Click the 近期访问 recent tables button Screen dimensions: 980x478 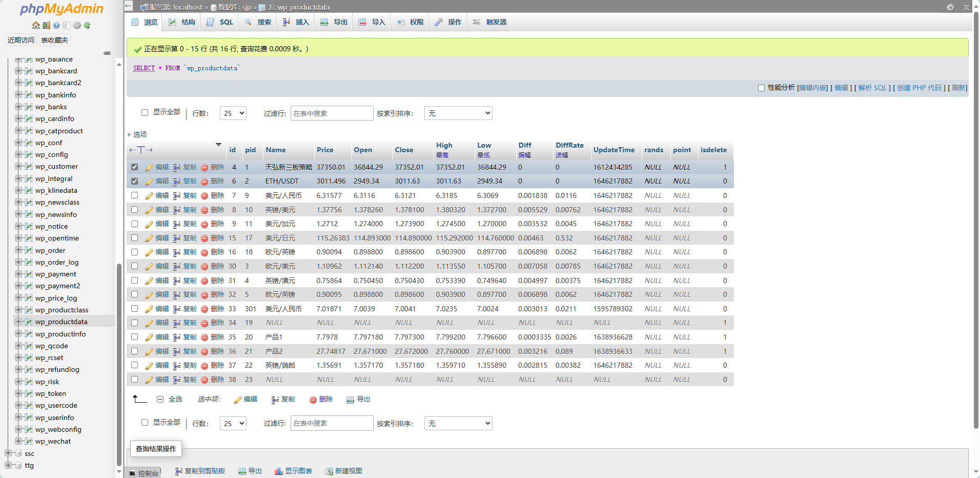click(x=21, y=40)
